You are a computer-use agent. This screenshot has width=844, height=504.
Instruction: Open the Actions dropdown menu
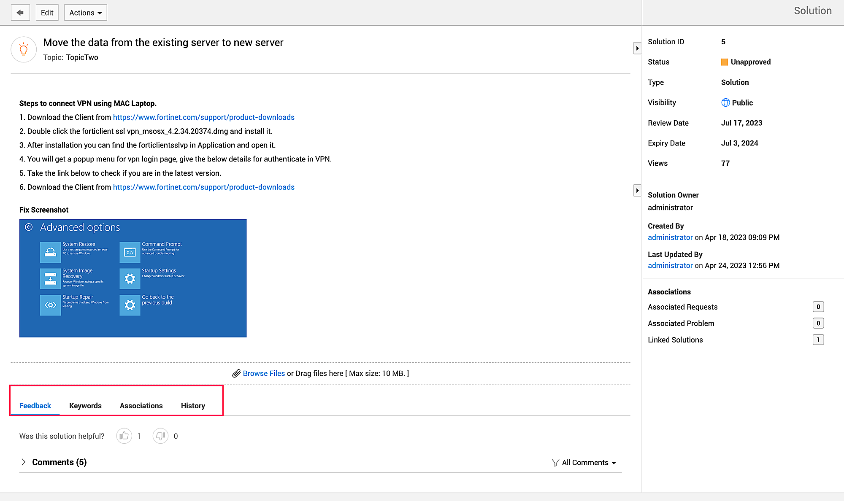click(x=85, y=13)
